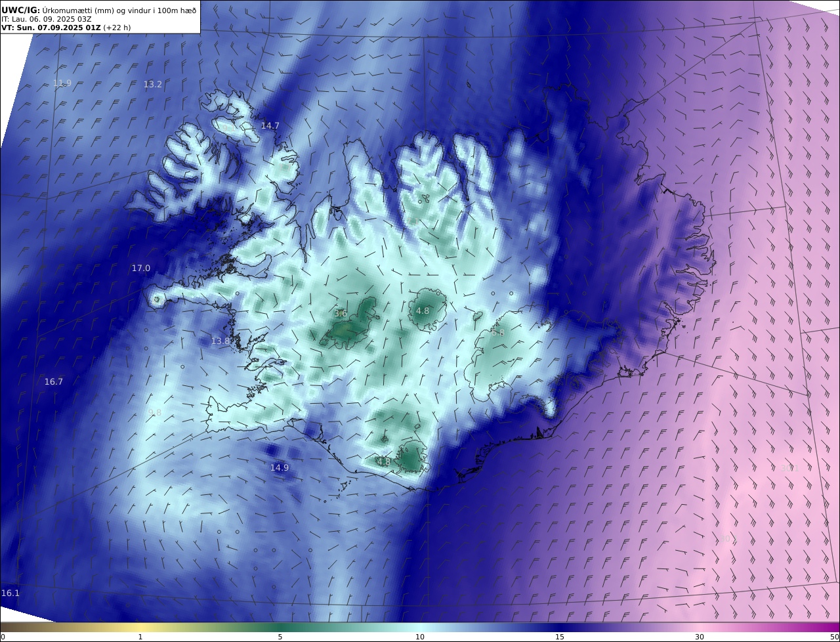
Task: Click the '0' tick label on the color scale
Action: [3, 637]
